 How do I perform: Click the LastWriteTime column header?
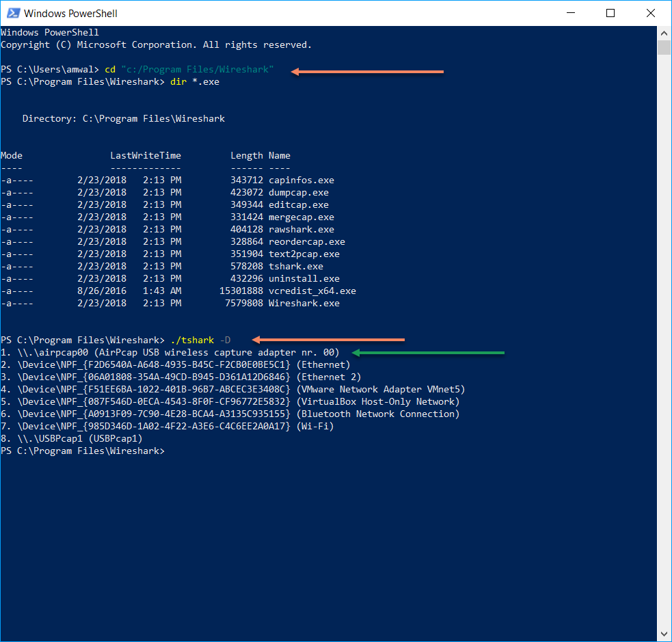coord(145,155)
